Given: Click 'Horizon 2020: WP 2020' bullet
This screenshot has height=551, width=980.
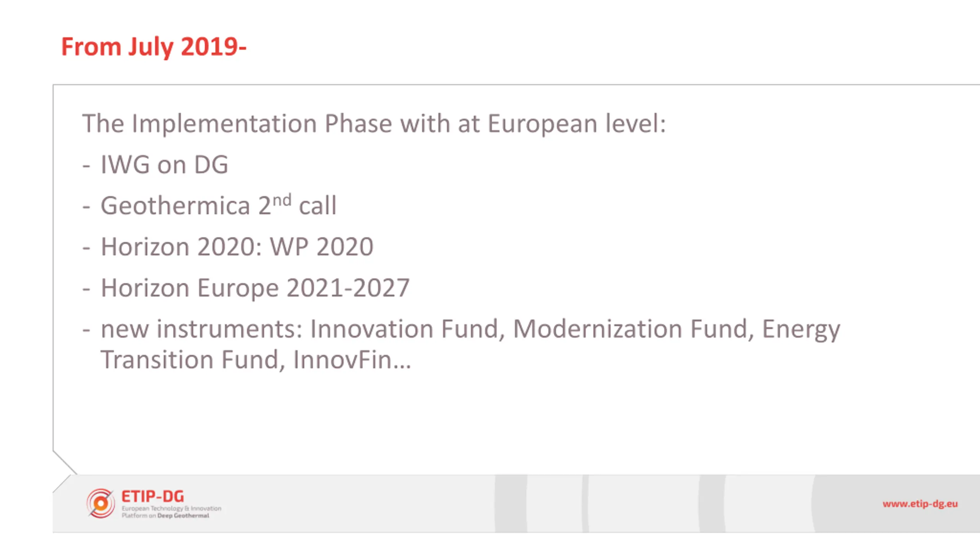Looking at the screenshot, I should tap(237, 246).
